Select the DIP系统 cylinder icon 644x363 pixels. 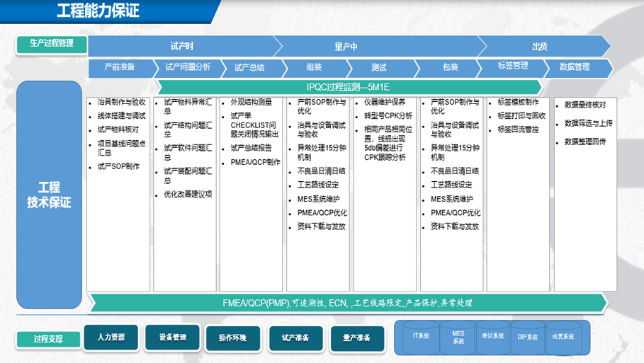point(527,337)
